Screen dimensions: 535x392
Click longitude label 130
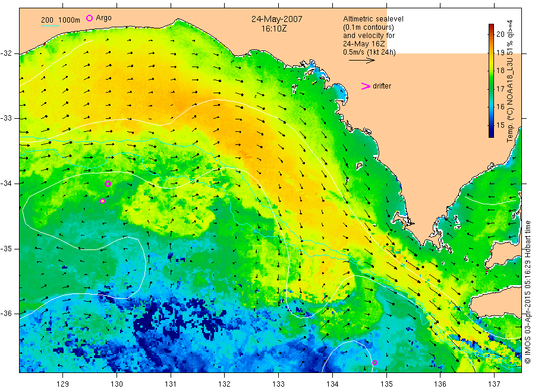[117, 384]
